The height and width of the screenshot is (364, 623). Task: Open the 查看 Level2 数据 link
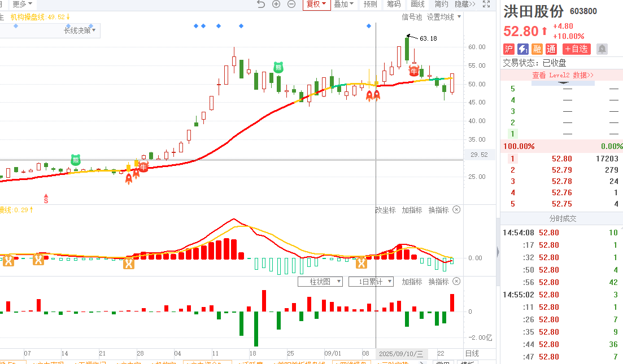tap(563, 75)
